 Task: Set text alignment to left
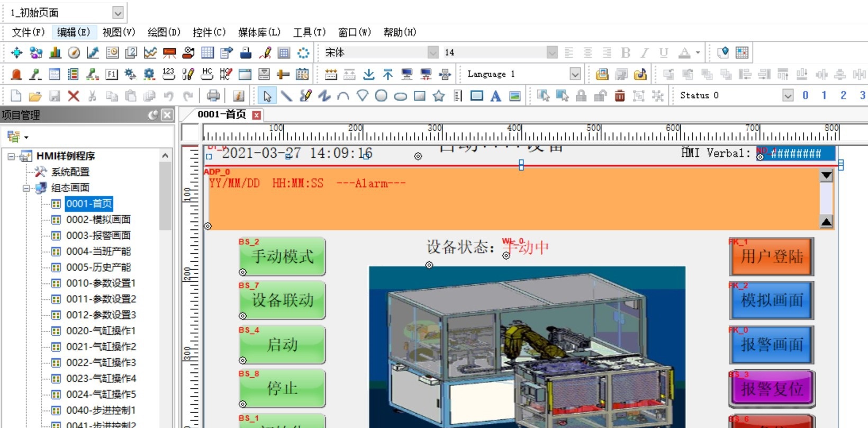569,52
